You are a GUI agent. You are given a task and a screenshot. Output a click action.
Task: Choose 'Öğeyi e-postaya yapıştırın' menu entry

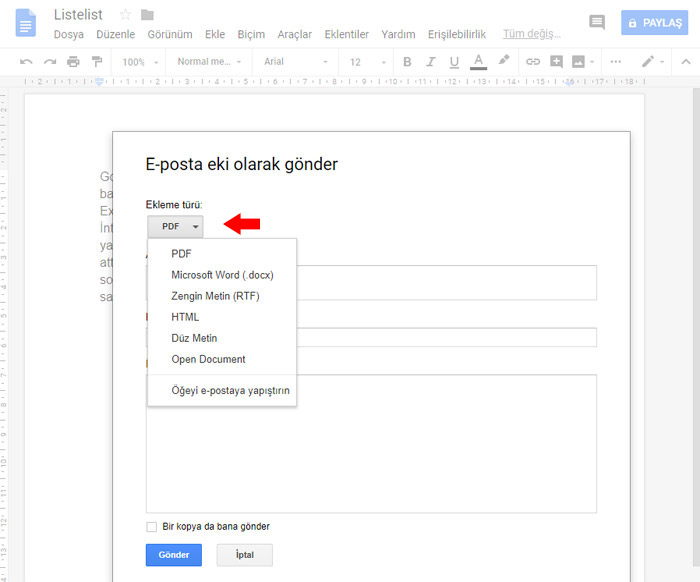[x=230, y=390]
